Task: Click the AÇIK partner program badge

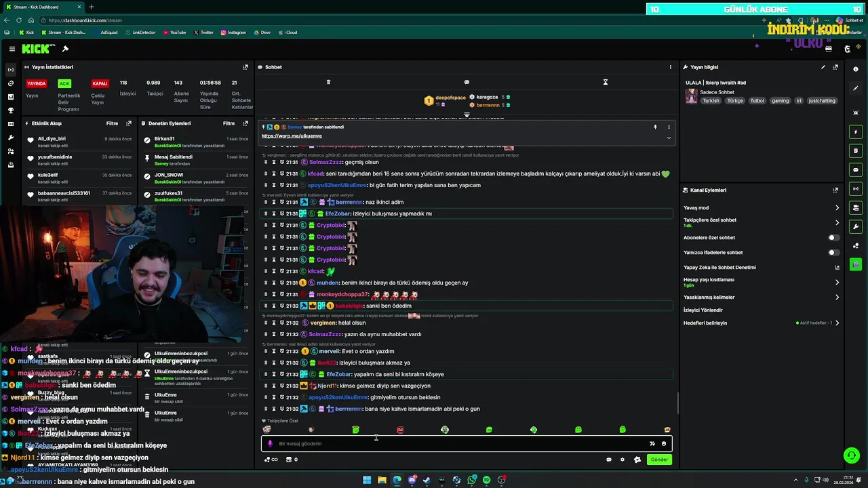Action: [64, 83]
